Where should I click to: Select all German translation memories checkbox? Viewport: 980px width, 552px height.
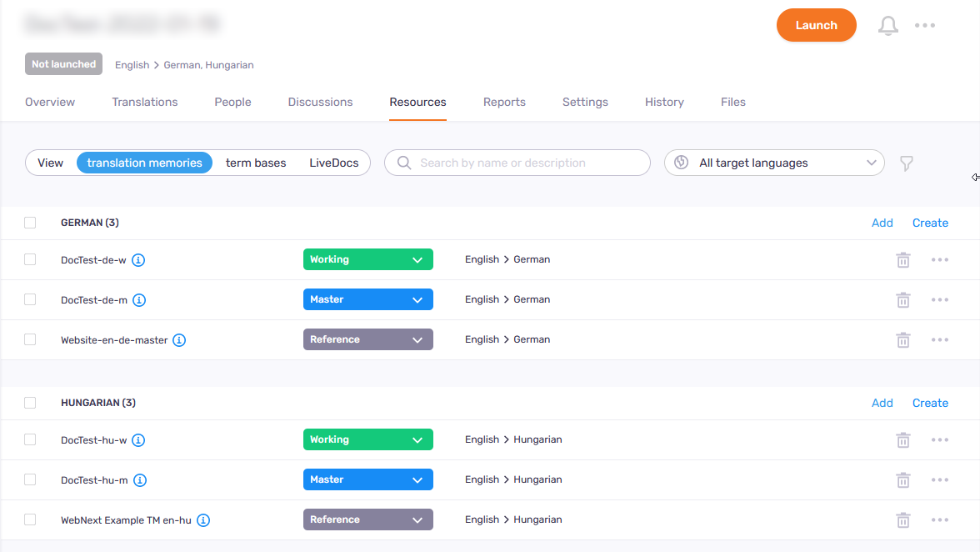click(x=30, y=223)
